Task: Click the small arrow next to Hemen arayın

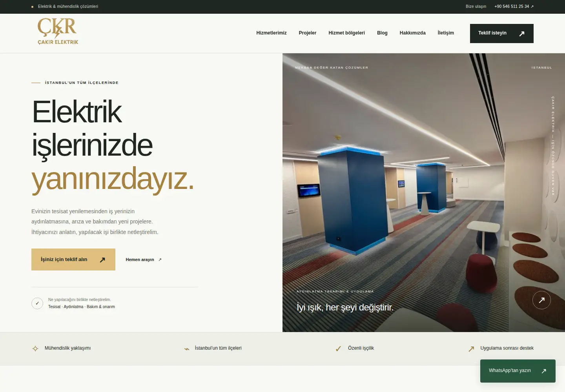Action: [x=160, y=260]
